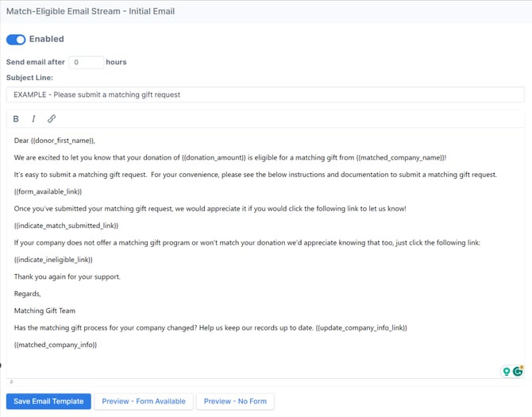Insert a hyperlink using the link icon

[52, 119]
